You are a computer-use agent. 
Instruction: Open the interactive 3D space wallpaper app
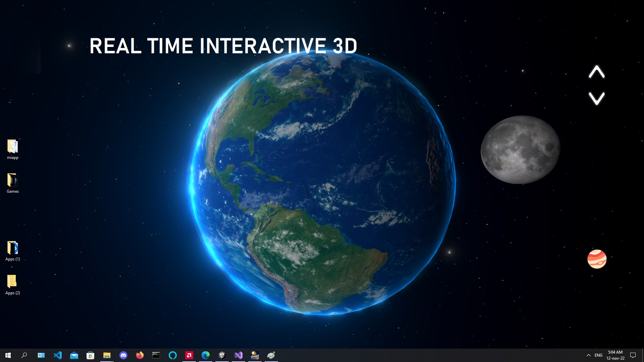point(255,355)
